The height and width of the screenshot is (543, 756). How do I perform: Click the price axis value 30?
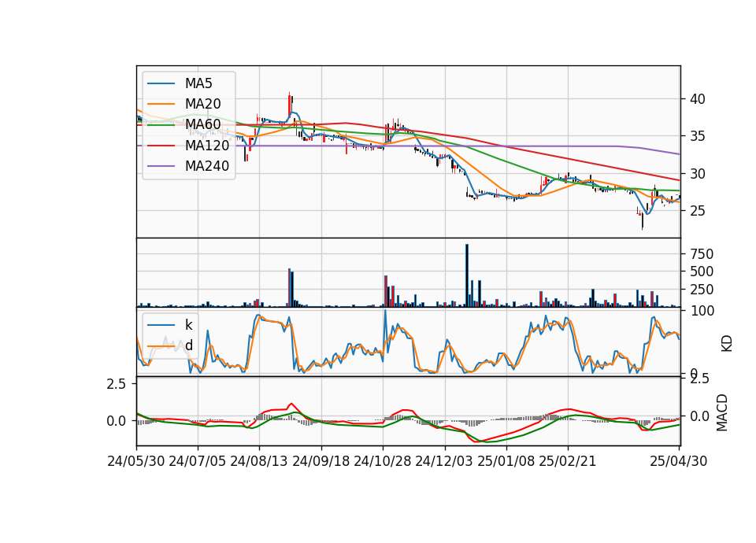[x=698, y=174]
